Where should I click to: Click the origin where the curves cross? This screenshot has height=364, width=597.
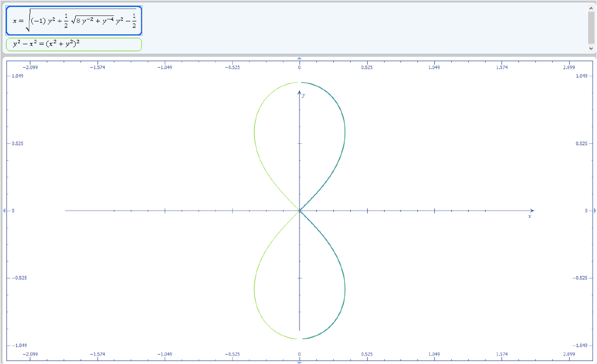point(299,211)
